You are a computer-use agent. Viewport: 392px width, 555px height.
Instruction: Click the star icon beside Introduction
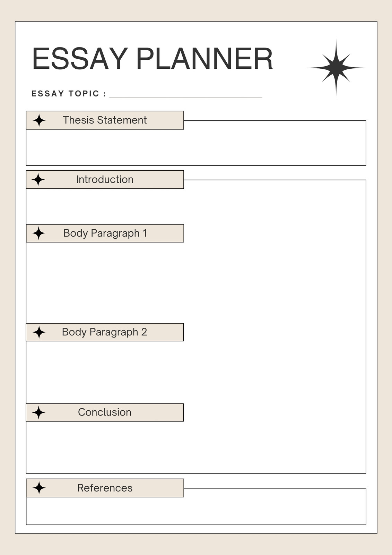38,180
